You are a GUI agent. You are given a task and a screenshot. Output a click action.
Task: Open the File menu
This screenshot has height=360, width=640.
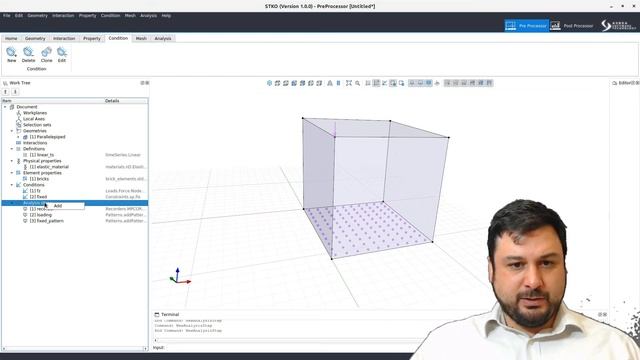pyautogui.click(x=7, y=16)
